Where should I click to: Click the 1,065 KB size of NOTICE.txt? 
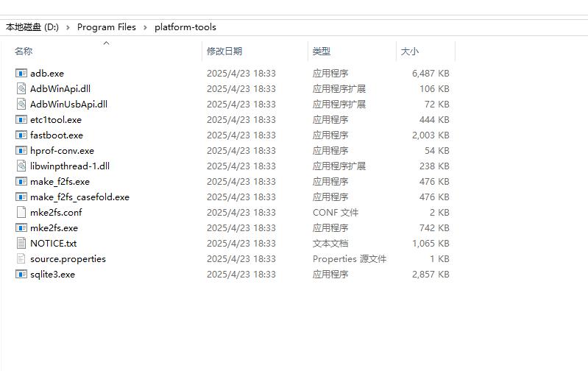tap(431, 243)
